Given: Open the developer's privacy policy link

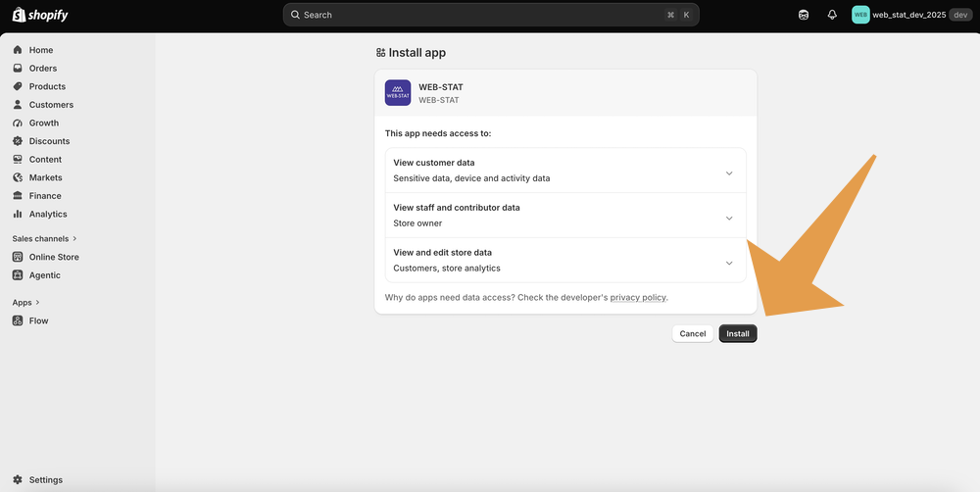Looking at the screenshot, I should pos(638,298).
